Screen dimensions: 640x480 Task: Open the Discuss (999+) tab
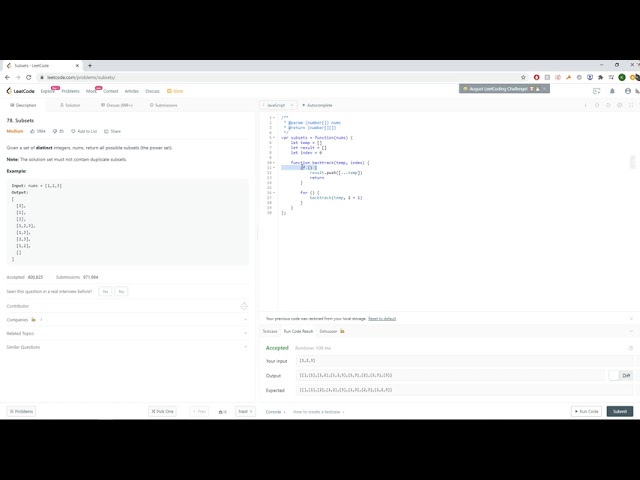[x=117, y=105]
